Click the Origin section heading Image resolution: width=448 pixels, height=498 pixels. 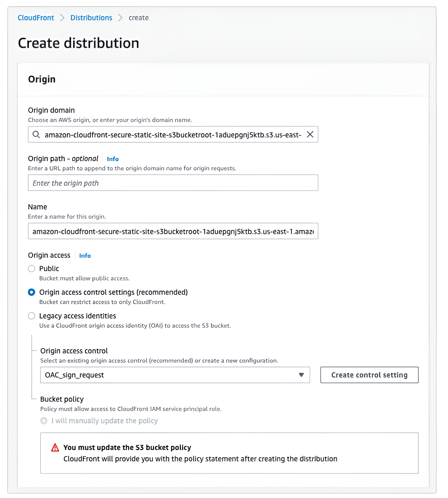[x=42, y=79]
